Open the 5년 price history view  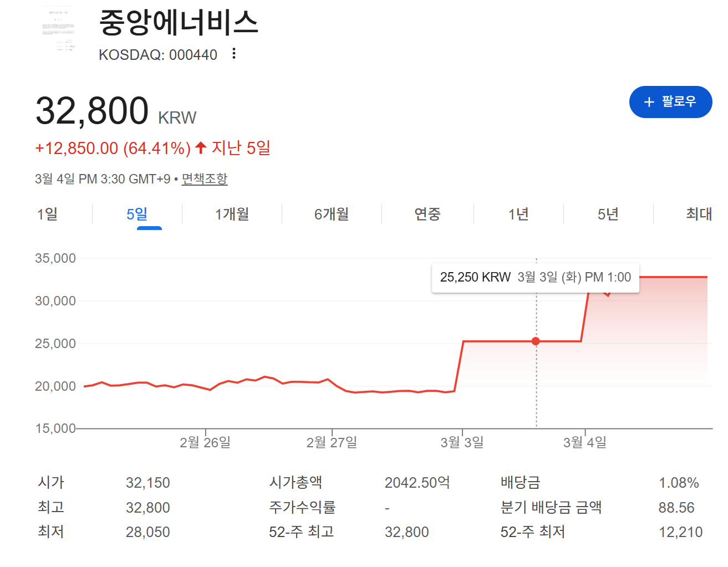(608, 214)
